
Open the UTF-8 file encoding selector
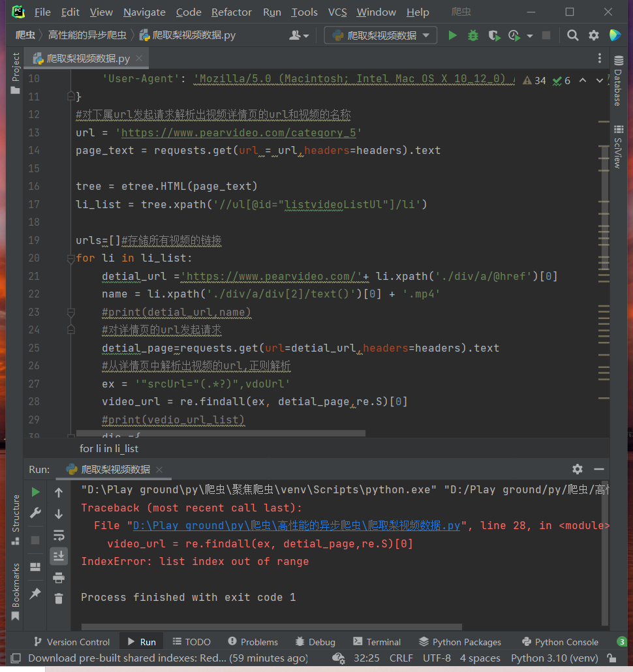point(436,658)
